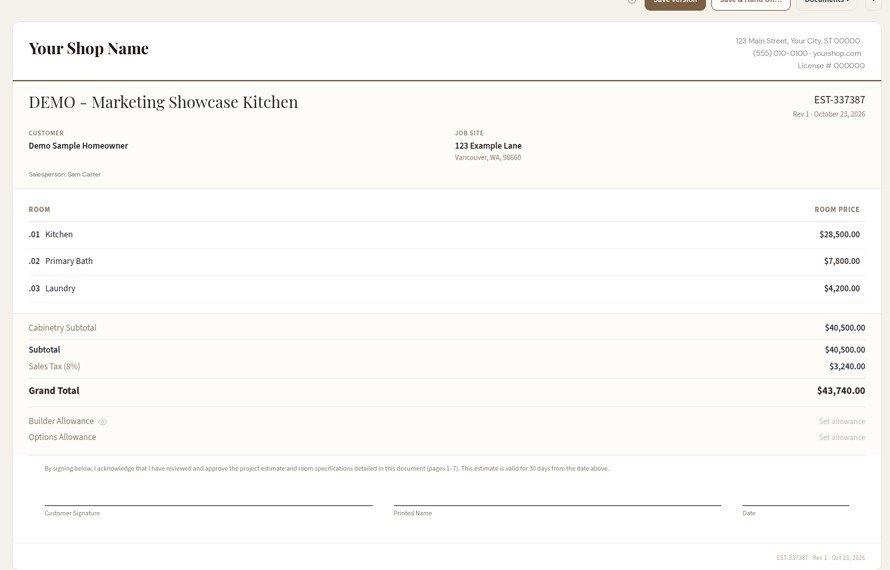Click the Grand Total label
890x570 pixels.
(54, 391)
